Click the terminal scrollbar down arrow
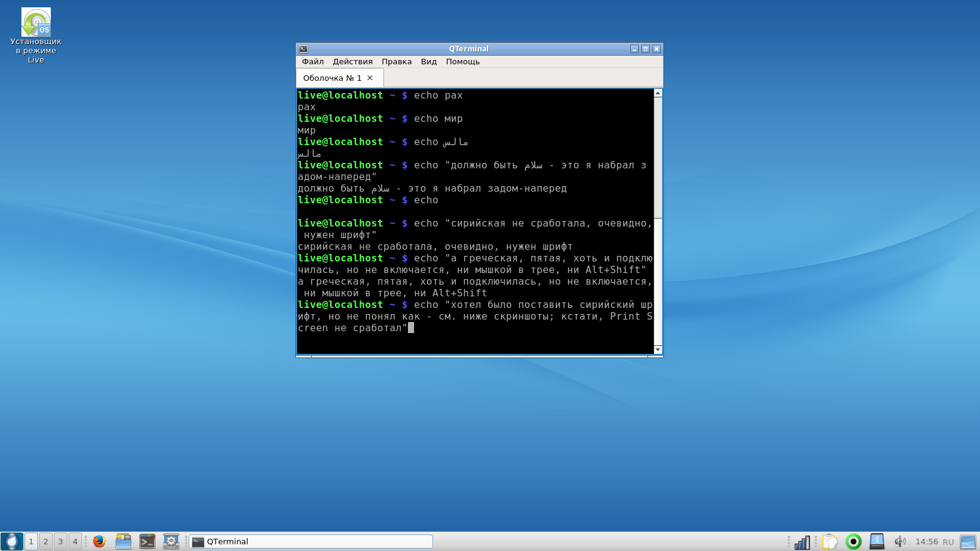This screenshot has width=980, height=551. [658, 350]
